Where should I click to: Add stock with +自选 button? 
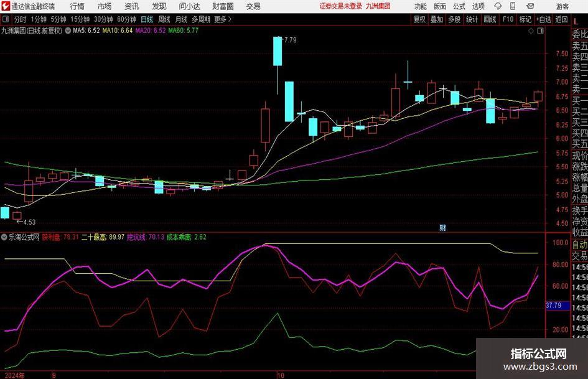[x=543, y=19]
